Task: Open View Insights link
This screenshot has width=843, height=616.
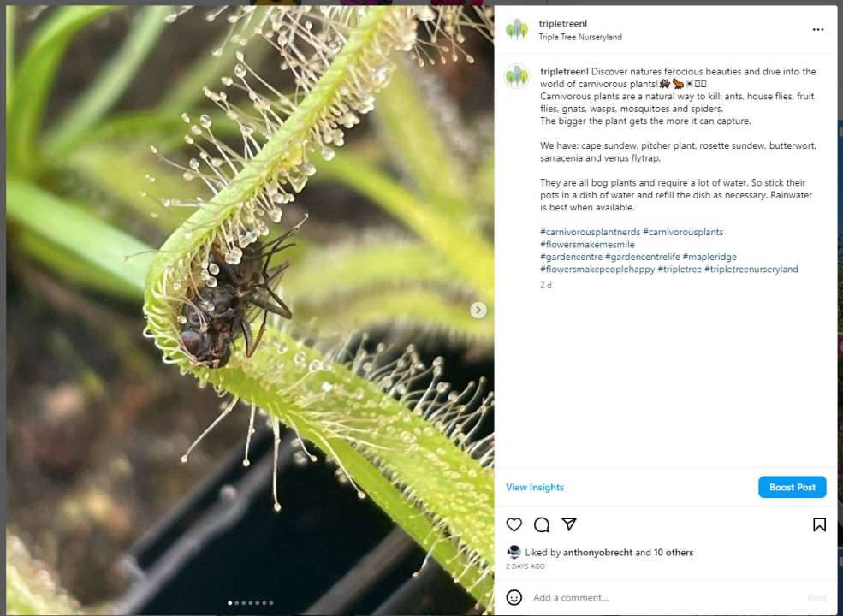Action: tap(535, 487)
